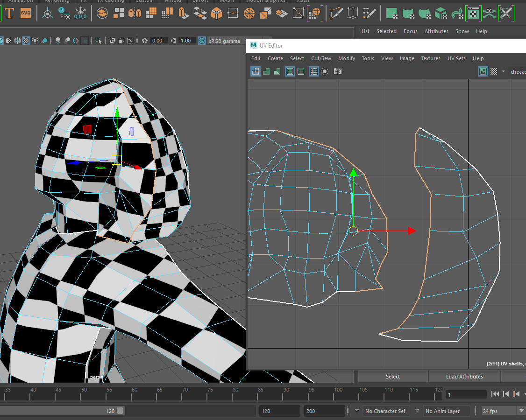
Task: Open the Cut/Sew menu in UV Editor
Action: 321,58
